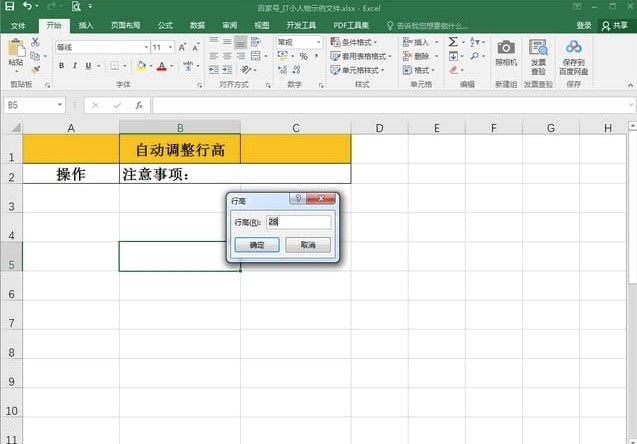Image resolution: width=637 pixels, height=444 pixels.
Task: Click the Save icon in quick access toolbar
Action: 9,7
